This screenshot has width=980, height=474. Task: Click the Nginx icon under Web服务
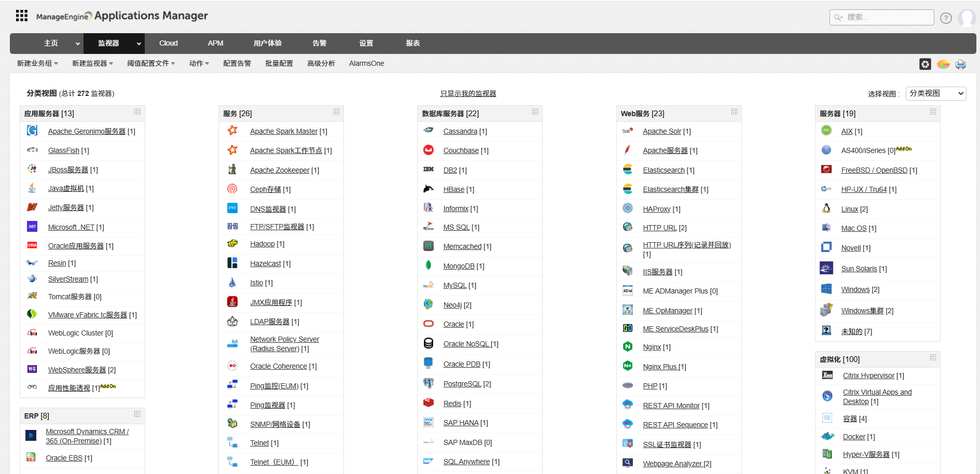pyautogui.click(x=627, y=346)
